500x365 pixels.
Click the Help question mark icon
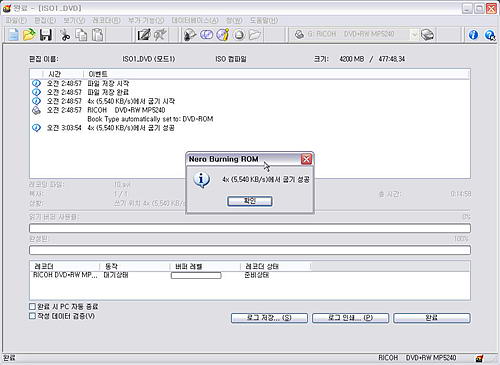(490, 35)
